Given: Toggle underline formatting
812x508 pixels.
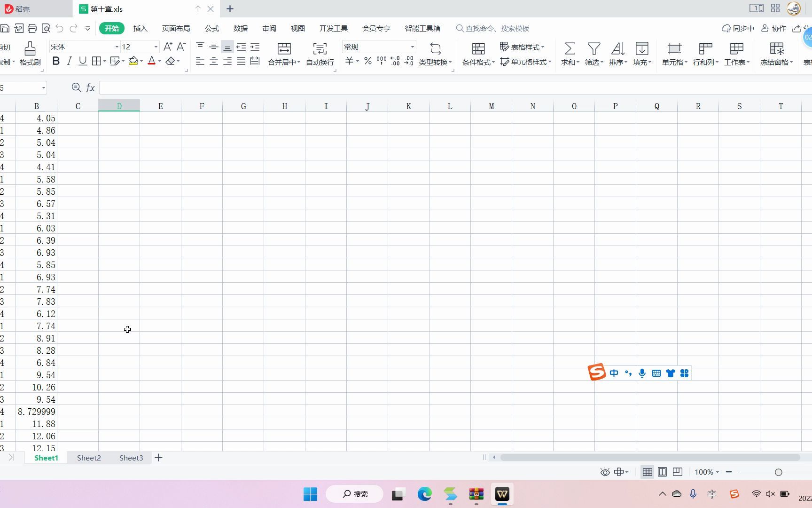Looking at the screenshot, I should pyautogui.click(x=83, y=61).
